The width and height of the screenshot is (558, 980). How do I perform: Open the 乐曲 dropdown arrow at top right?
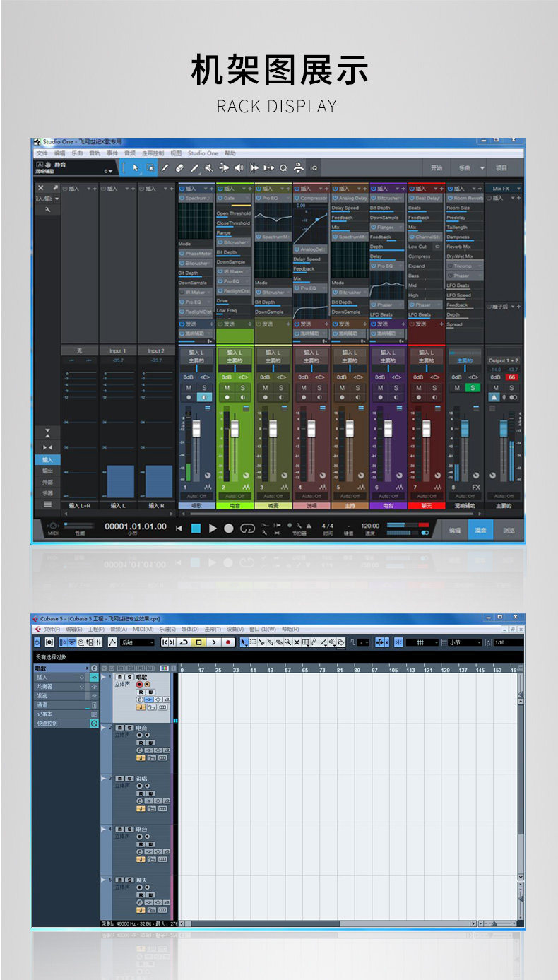pos(482,168)
